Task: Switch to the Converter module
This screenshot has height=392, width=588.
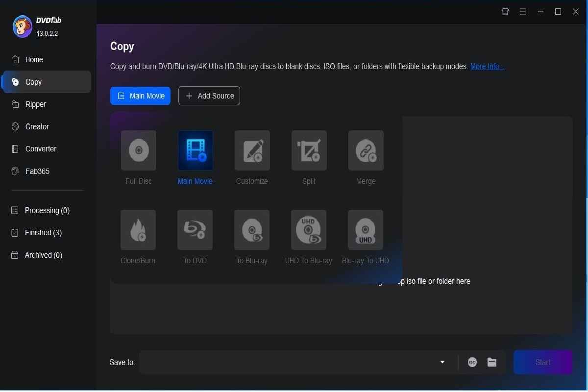Action: pos(47,149)
